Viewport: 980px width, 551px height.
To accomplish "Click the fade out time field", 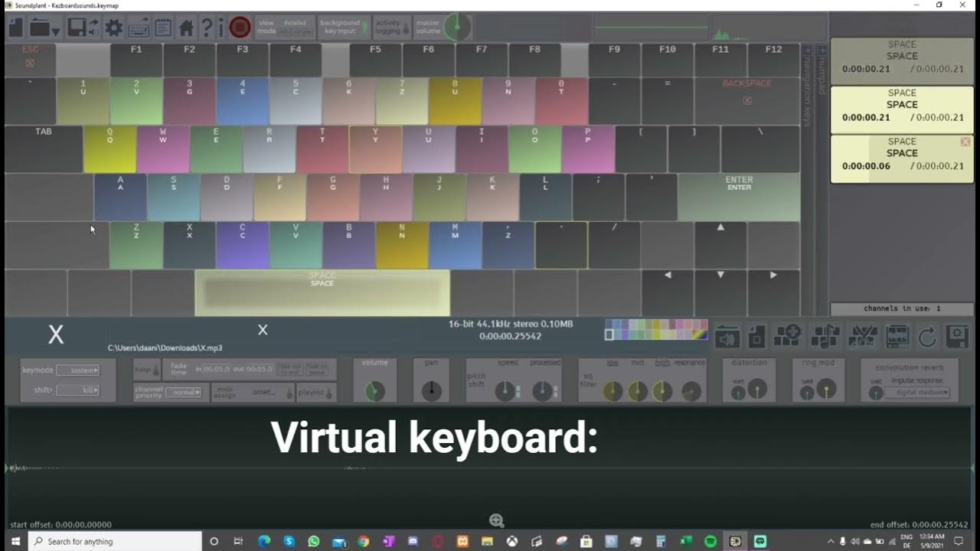I will point(260,369).
